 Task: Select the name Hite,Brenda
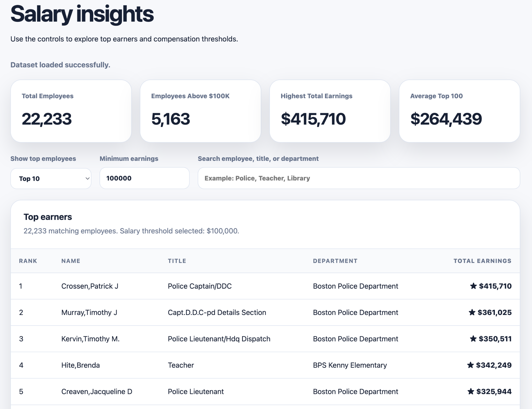[x=81, y=365]
